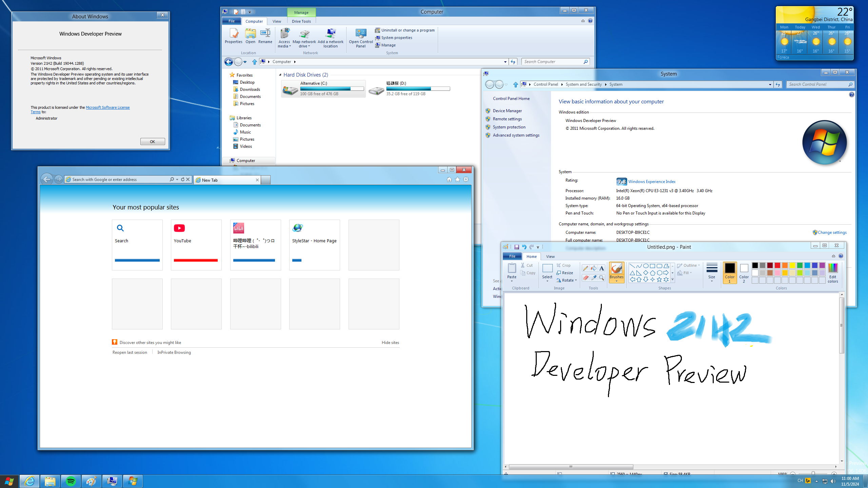Click Open Control Panel ribbon button
This screenshot has width=868, height=488.
[361, 38]
